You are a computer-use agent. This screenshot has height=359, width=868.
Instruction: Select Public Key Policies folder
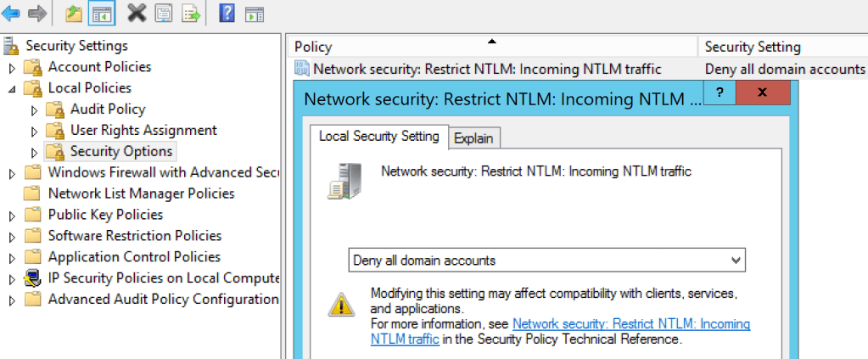coord(105,215)
